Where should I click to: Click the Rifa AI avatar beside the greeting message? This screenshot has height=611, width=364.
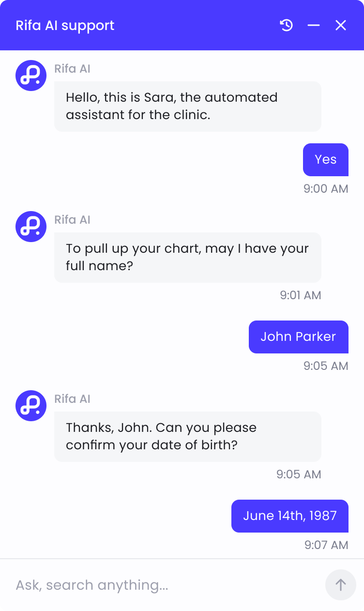pos(30,76)
